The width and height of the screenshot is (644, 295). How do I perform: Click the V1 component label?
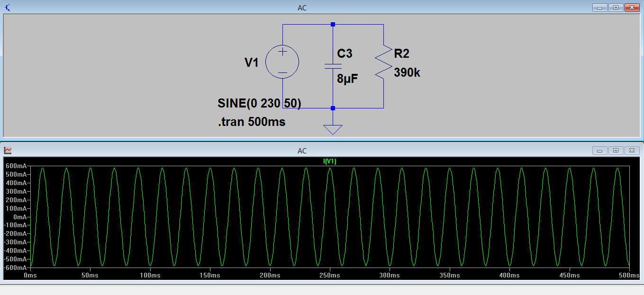tap(252, 62)
